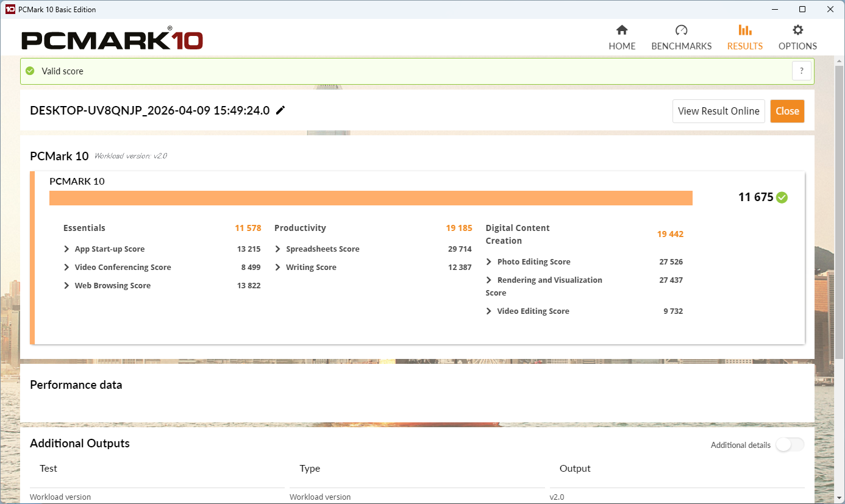Click the pencil icon to rename result
845x504 pixels.
280,110
